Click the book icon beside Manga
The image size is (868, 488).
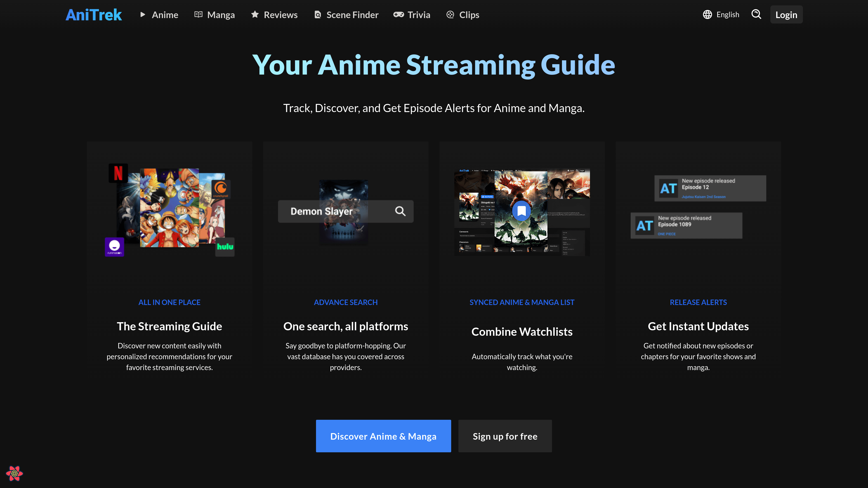tap(199, 14)
